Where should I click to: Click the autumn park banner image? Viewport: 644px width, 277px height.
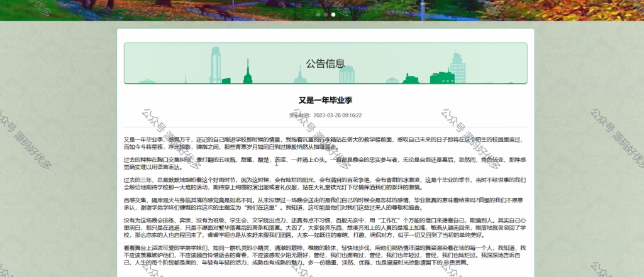point(322,10)
